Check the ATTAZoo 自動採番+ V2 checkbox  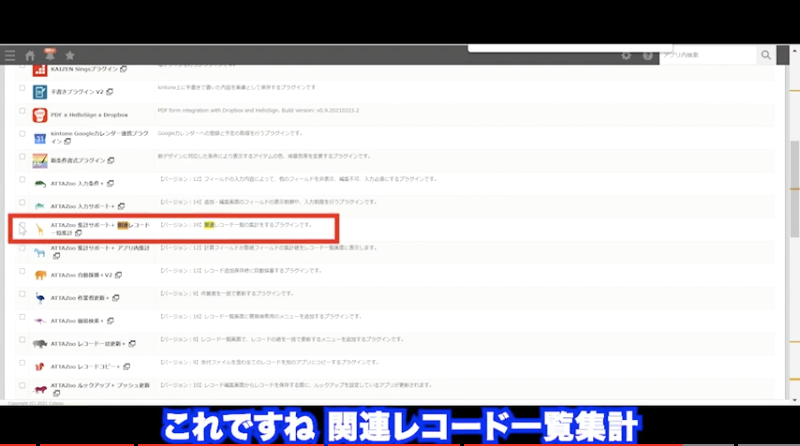click(22, 274)
